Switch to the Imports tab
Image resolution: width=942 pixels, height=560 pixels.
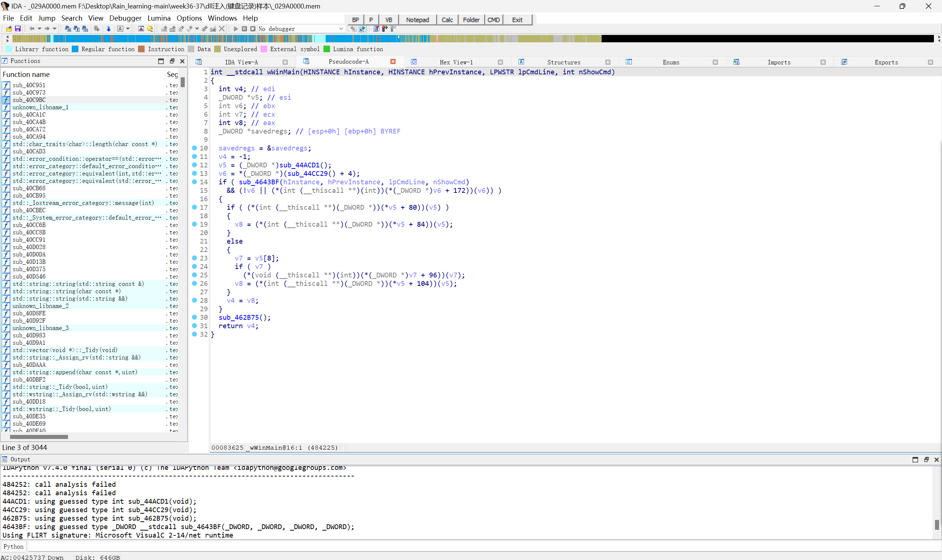click(779, 62)
